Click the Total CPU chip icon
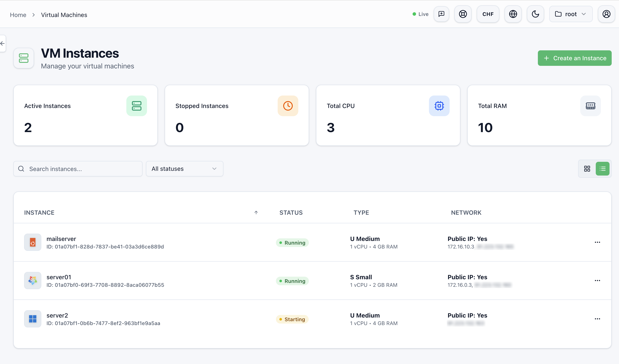 [439, 106]
